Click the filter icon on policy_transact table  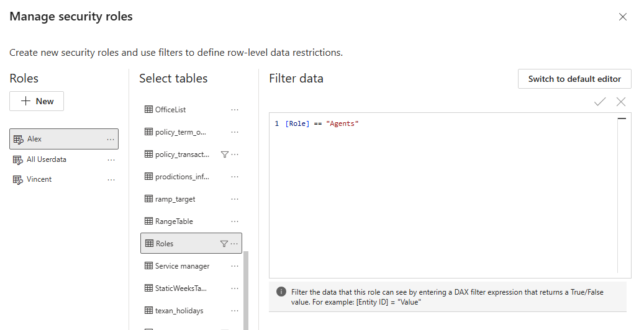tap(225, 154)
